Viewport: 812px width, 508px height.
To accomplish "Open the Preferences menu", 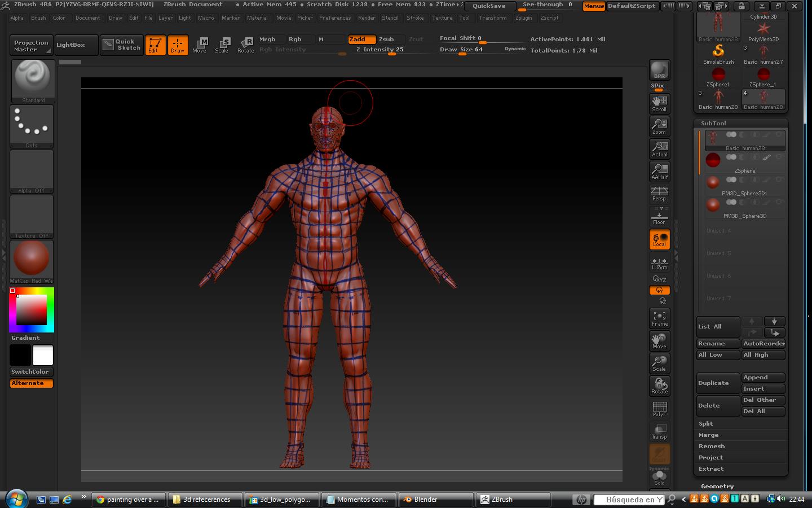I will (x=335, y=18).
